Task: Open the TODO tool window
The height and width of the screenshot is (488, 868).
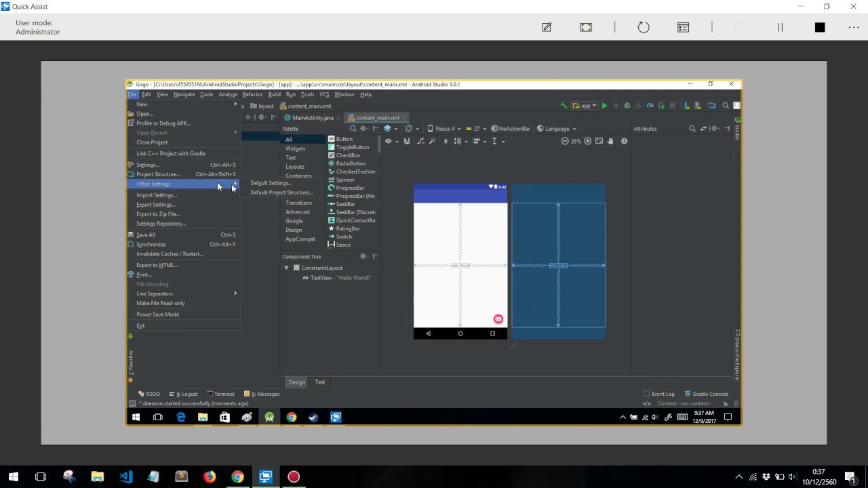Action: [149, 394]
